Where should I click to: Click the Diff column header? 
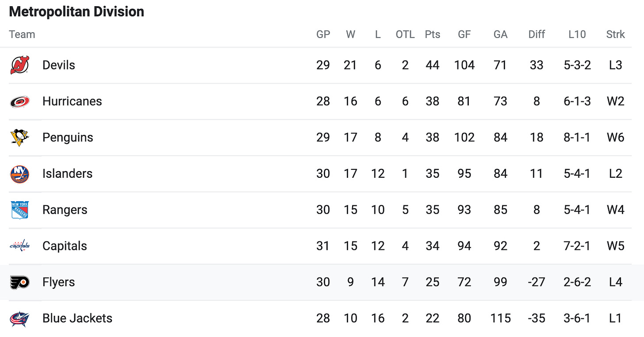coord(537,34)
